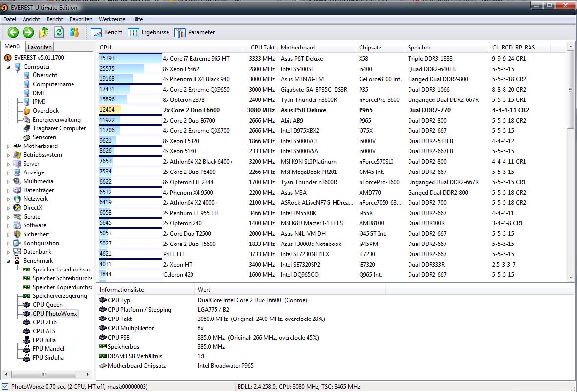577x392 pixels.
Task: Sort results by Speicher column header
Action: (x=447, y=48)
